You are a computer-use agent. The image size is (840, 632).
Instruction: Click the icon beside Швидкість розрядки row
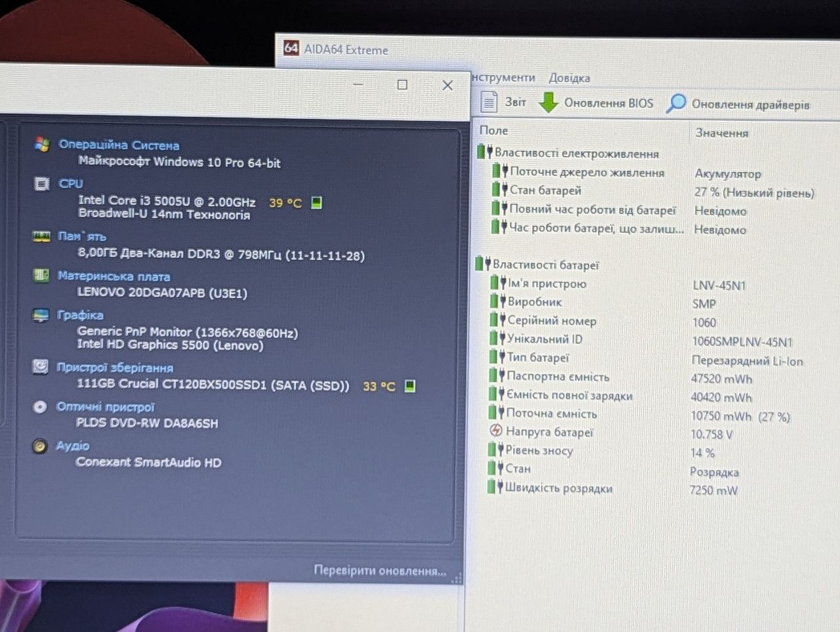495,487
